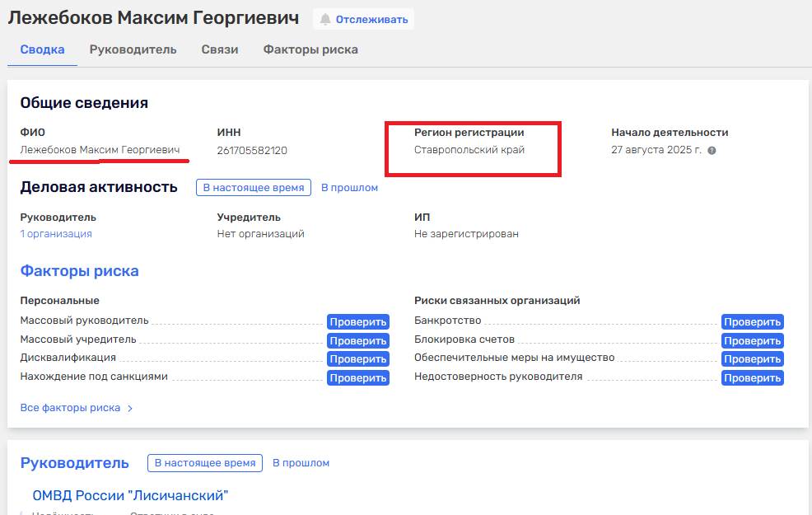Click the bell icon in Отслеживать button
812x515 pixels.
point(325,20)
